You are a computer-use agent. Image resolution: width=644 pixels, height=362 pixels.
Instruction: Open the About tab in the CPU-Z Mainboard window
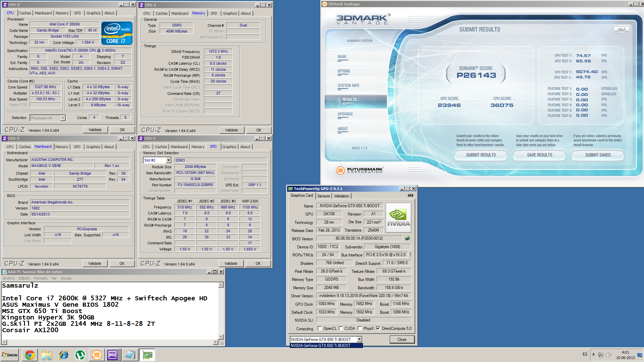pos(109,147)
